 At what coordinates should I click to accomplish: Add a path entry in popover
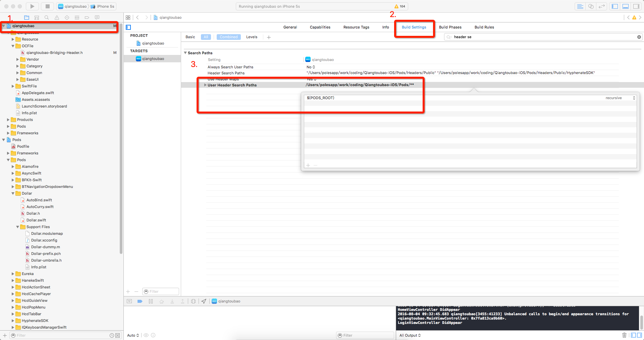[308, 165]
